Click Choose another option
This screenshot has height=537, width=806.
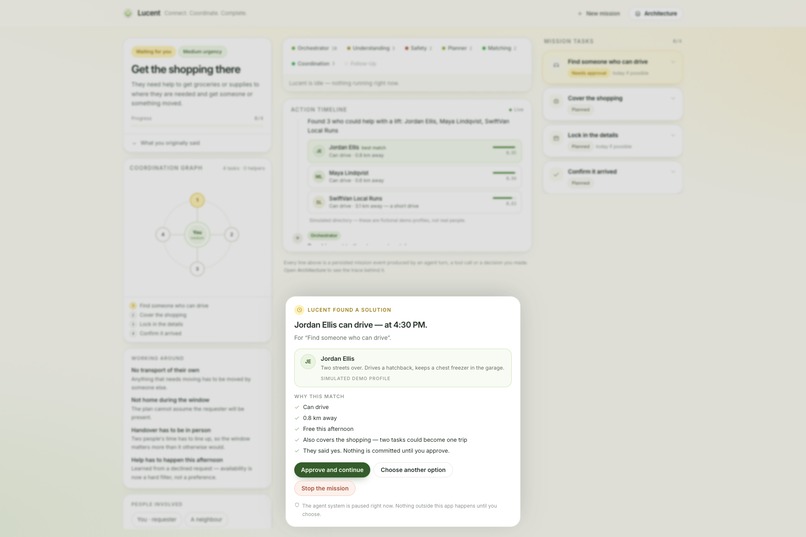click(x=413, y=470)
